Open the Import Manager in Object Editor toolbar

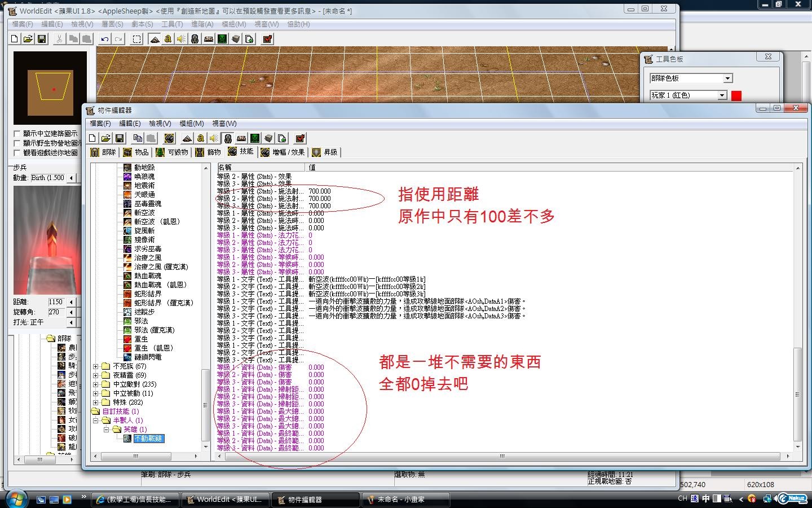282,138
